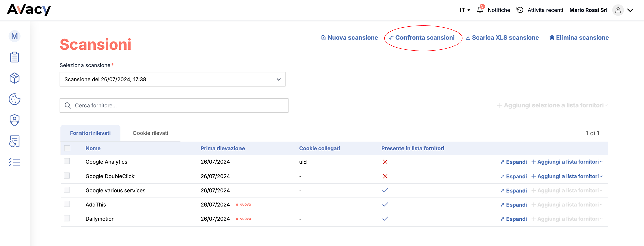Switch to Cookie rilevati tab
Viewport: 644px width, 246px height.
pos(150,133)
